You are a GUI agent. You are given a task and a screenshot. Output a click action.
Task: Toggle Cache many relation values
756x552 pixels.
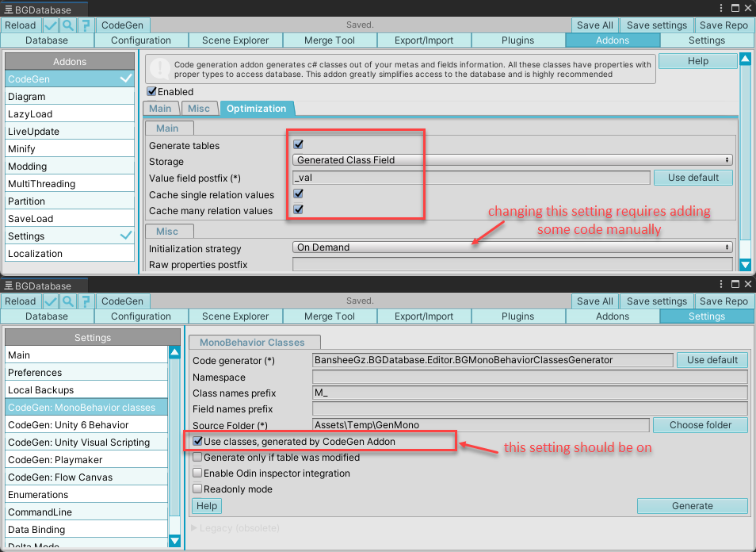click(x=299, y=210)
